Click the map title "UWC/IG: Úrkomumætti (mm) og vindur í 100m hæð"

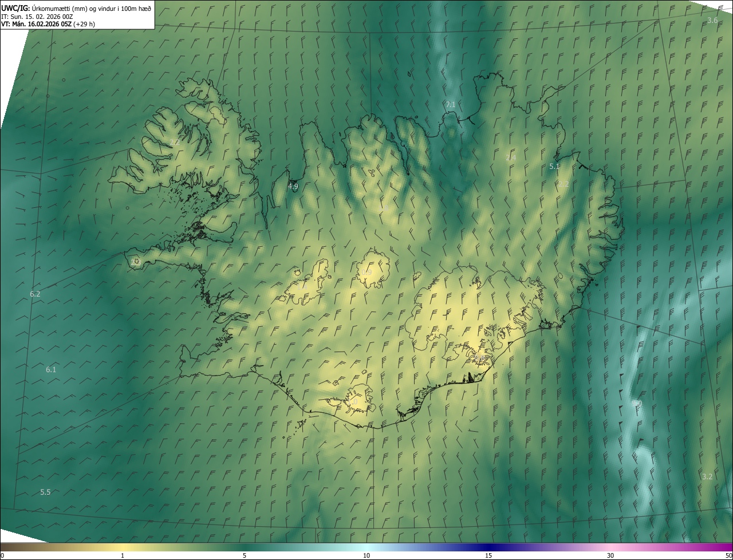[x=76, y=7]
